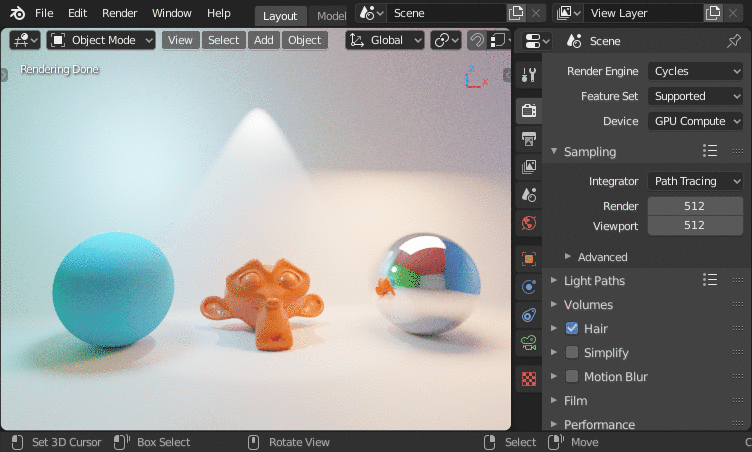Add a new view layer via its icon

click(713, 13)
